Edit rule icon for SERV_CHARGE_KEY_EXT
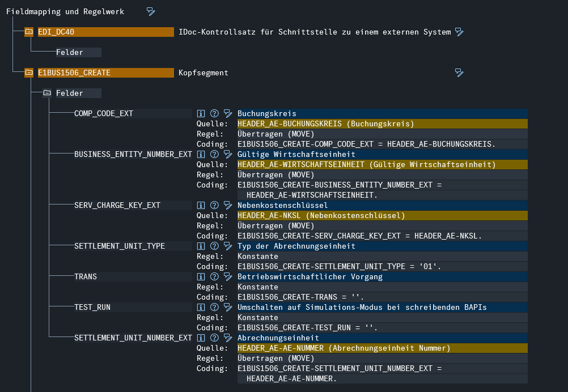 (227, 206)
